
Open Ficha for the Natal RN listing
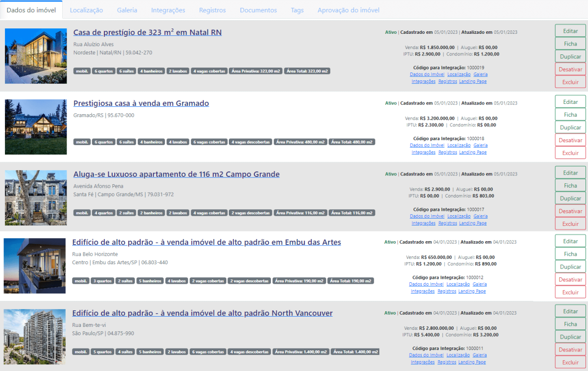coord(570,44)
